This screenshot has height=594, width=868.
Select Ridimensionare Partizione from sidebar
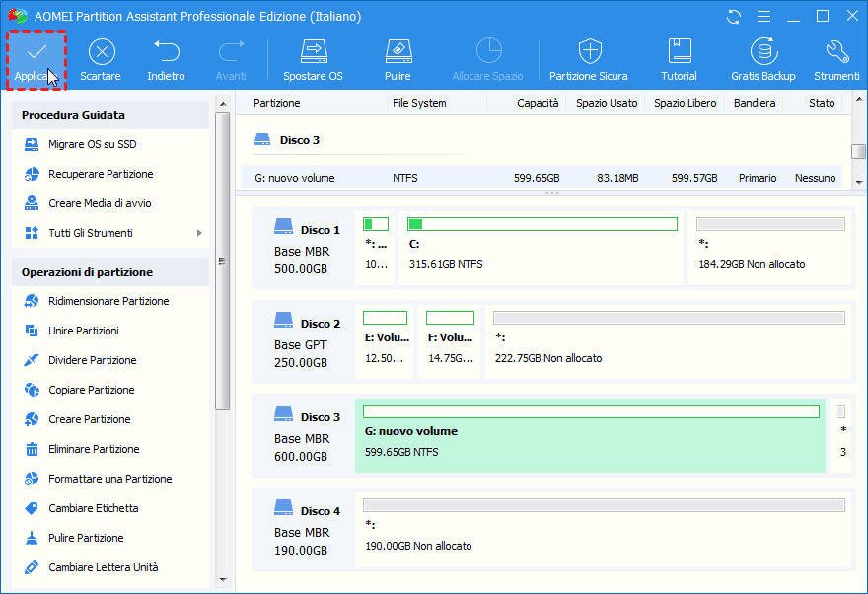click(x=109, y=301)
